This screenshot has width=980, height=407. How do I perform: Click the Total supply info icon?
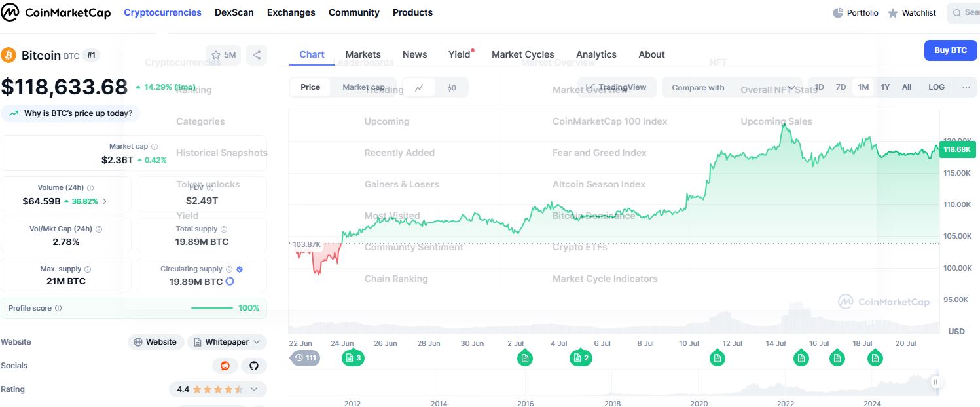click(224, 229)
